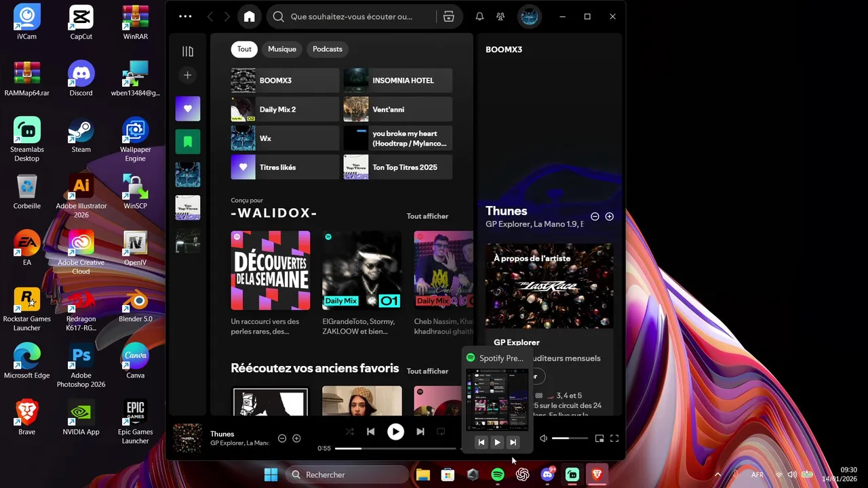This screenshot has width=868, height=488.
Task: Open the profile avatar menu
Action: tap(530, 16)
